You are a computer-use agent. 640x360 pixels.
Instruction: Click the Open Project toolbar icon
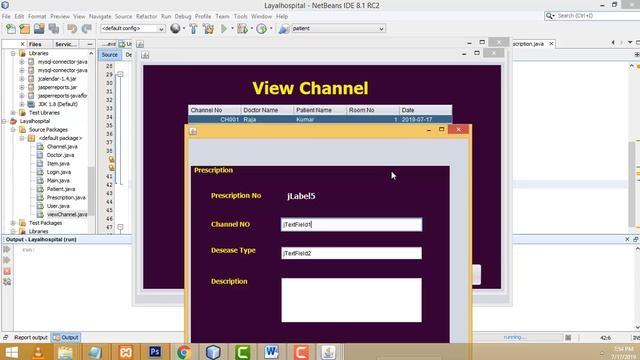click(x=39, y=29)
